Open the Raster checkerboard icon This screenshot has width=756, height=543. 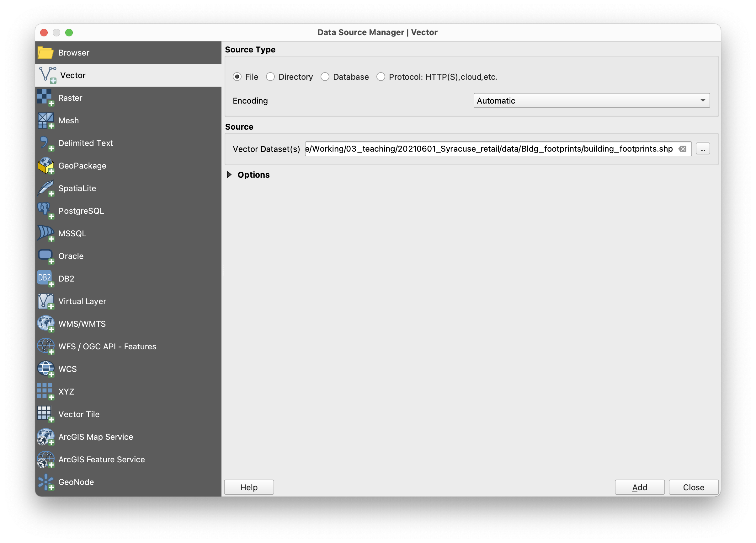coord(45,98)
